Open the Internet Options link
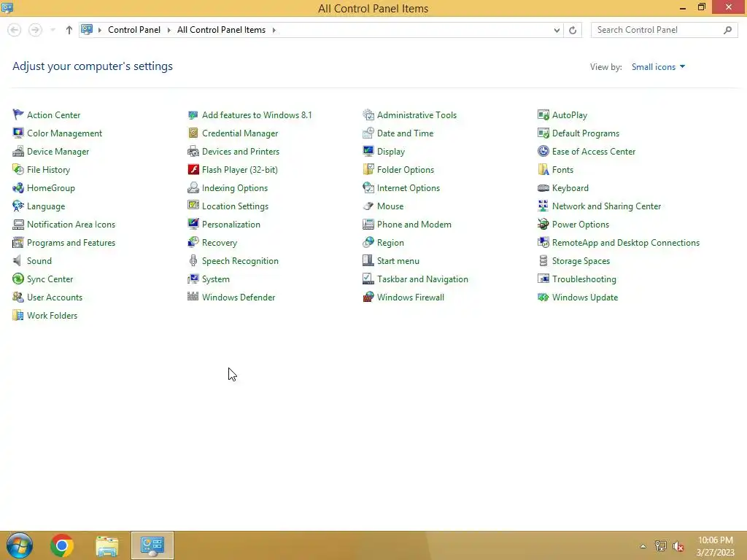The image size is (747, 560). point(409,188)
